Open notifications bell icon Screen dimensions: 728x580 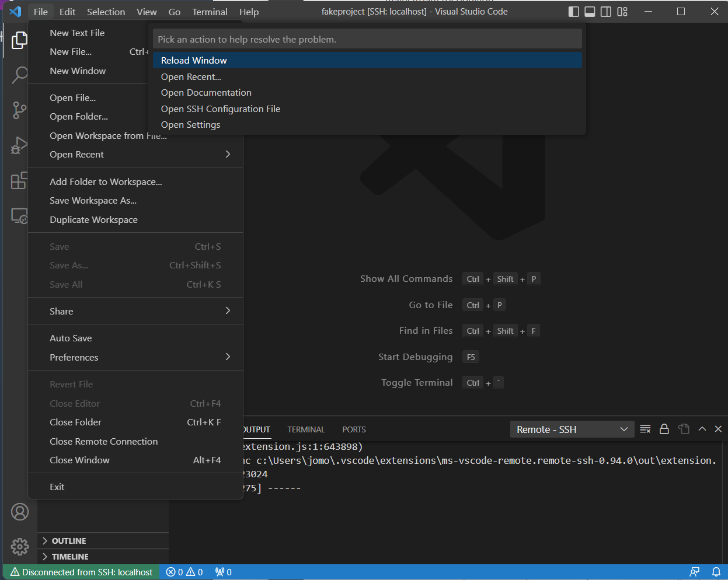pyautogui.click(x=716, y=572)
